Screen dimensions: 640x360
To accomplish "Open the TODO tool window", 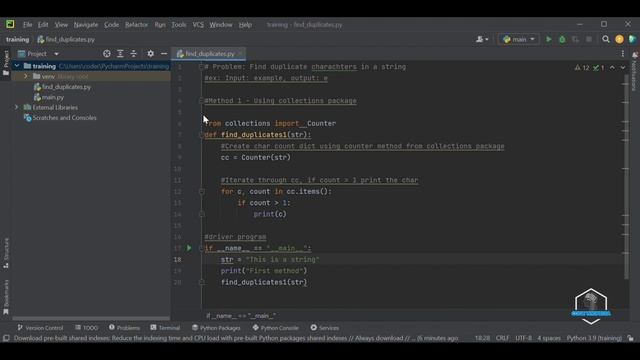I will (87, 327).
